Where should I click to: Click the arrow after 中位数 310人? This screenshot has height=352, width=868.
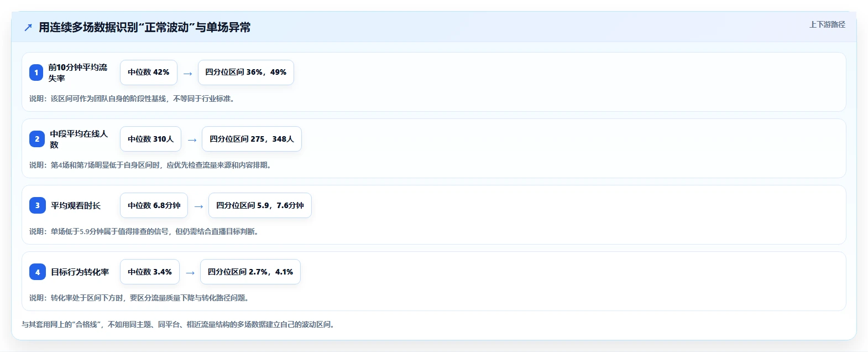(x=192, y=139)
